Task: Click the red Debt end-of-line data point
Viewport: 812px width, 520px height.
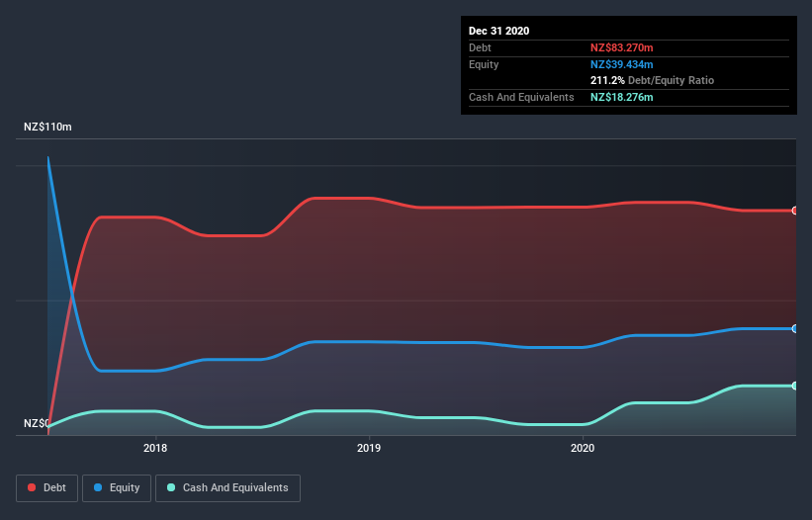Action: [794, 211]
